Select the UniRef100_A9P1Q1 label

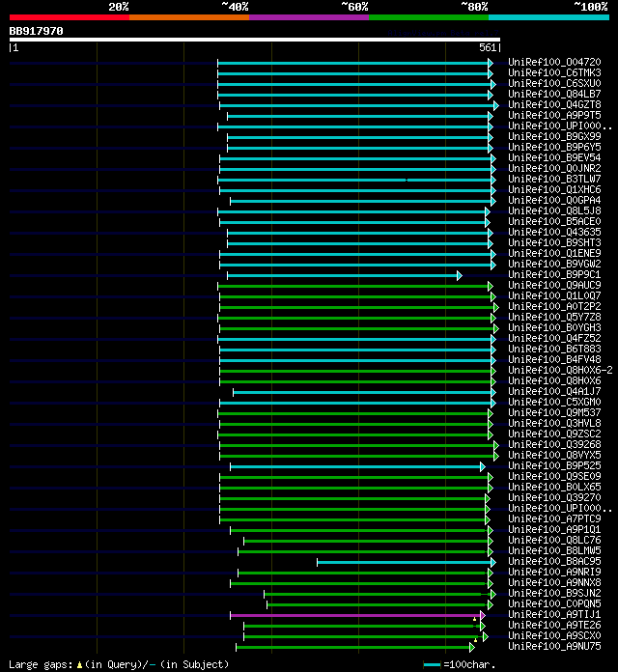(x=554, y=529)
